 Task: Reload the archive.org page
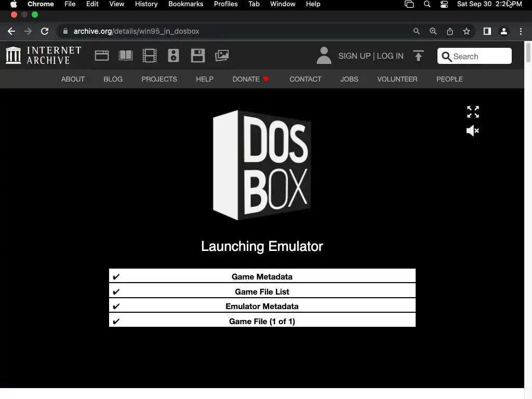(45, 31)
